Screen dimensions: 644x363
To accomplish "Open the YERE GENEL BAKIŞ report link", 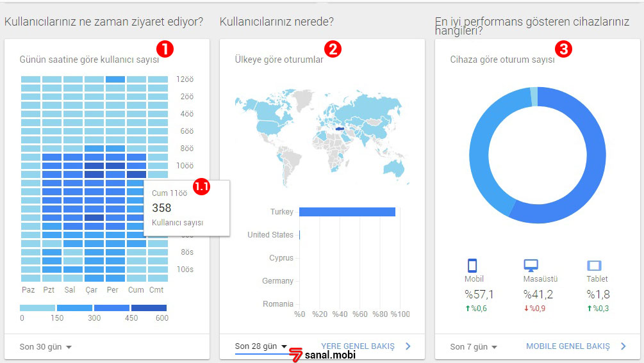I will pyautogui.click(x=358, y=346).
